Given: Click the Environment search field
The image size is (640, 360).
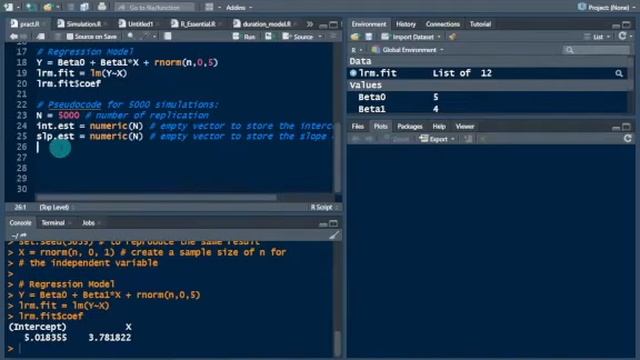Looking at the screenshot, I should 596,50.
